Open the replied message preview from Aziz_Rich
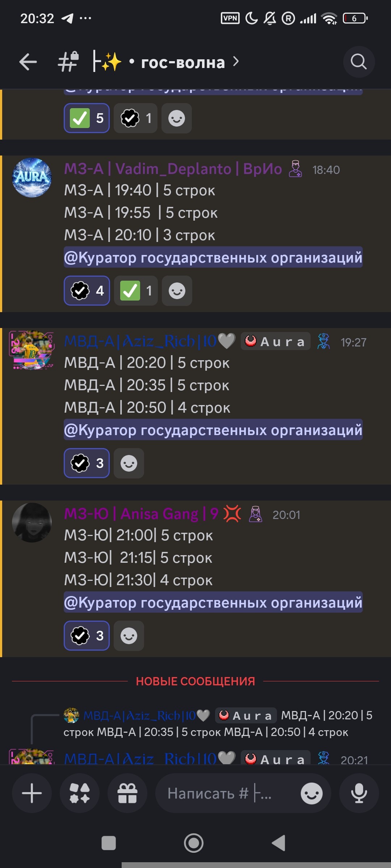The image size is (391, 868). click(217, 724)
